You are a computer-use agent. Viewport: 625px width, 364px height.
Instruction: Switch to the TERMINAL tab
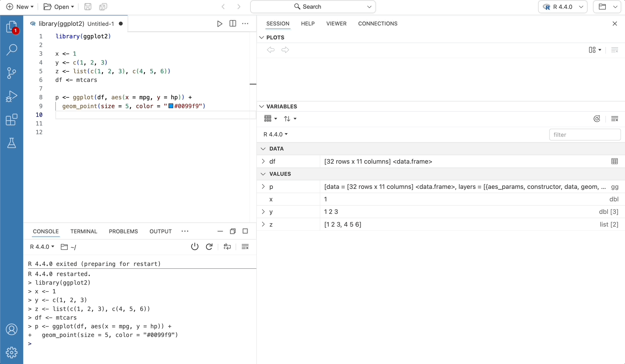pyautogui.click(x=84, y=231)
